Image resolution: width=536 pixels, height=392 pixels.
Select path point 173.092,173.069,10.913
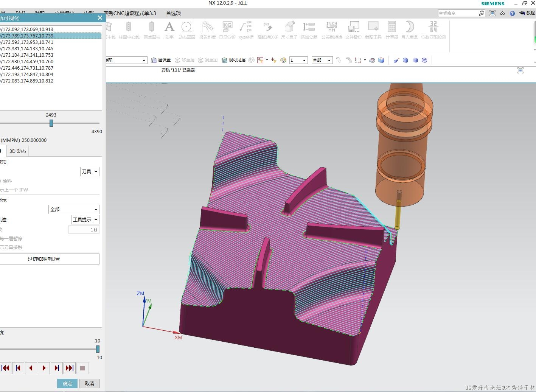click(51, 29)
